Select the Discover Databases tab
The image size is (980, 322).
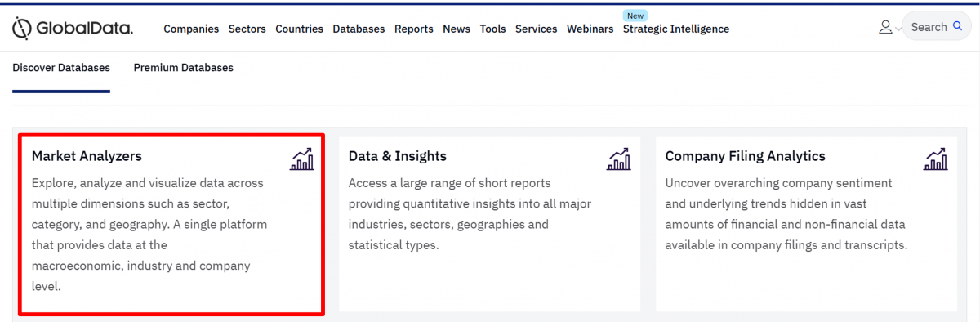(x=61, y=68)
